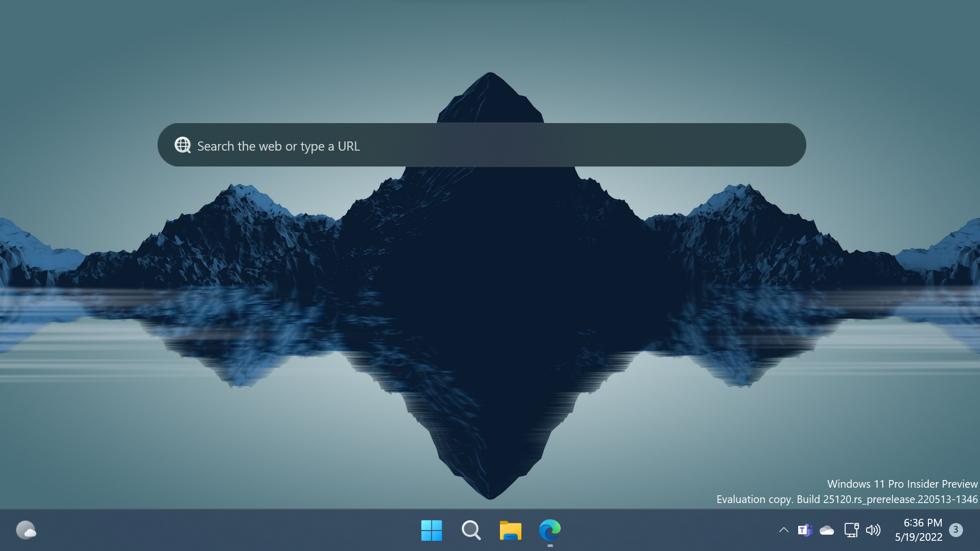Open File Explorer from the taskbar

(510, 530)
